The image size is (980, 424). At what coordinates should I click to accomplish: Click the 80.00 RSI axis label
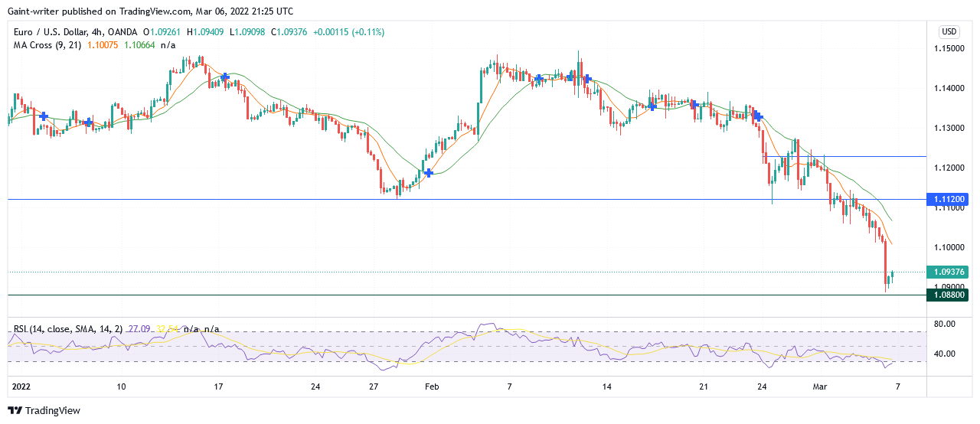click(x=944, y=325)
